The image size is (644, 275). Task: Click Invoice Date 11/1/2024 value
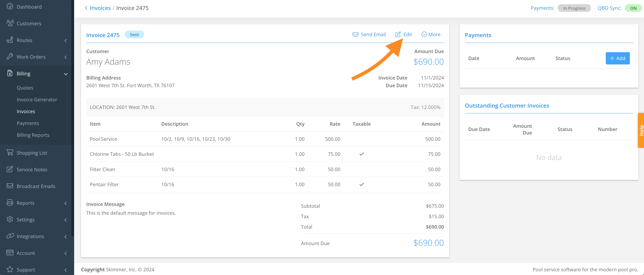[432, 78]
